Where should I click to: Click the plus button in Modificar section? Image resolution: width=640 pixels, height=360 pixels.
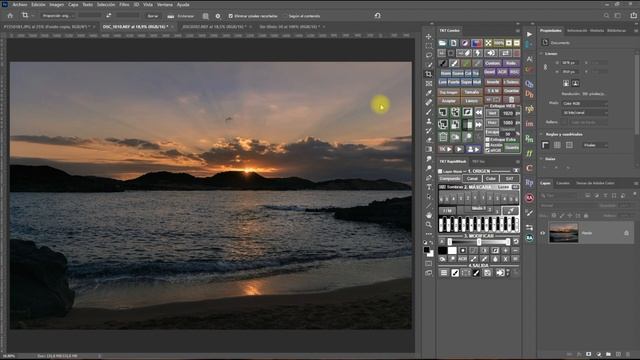click(505, 250)
